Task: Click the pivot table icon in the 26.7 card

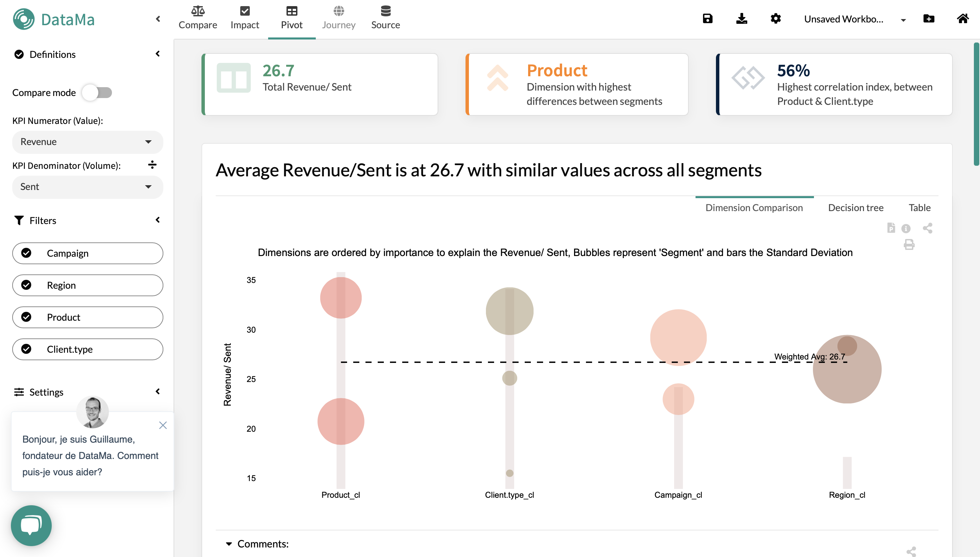Action: 233,78
